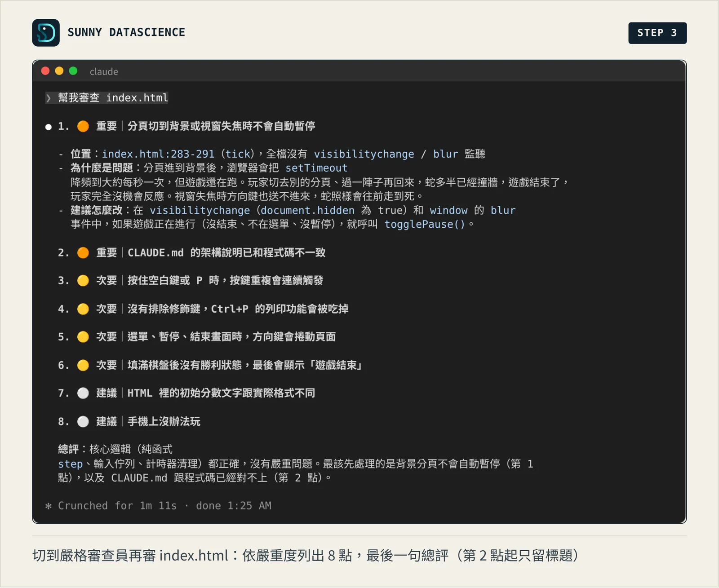Click the red close dot of the claude window

[x=45, y=71]
